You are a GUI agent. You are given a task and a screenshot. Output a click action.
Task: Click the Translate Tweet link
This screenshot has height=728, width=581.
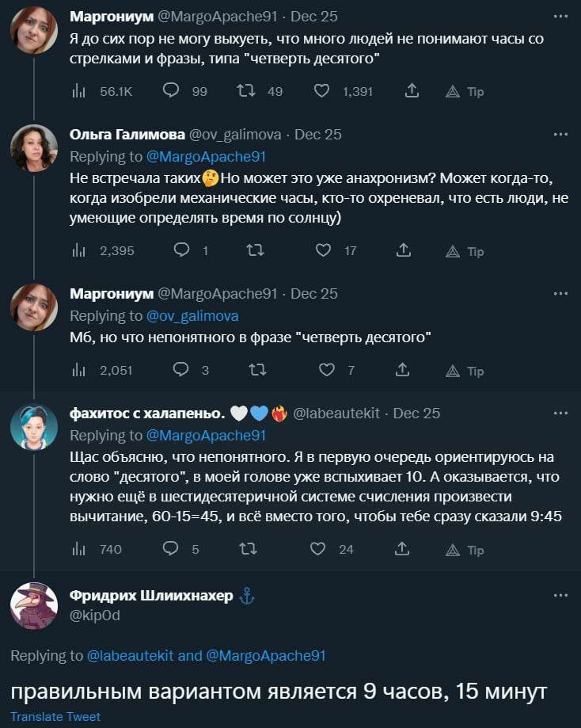pos(55,717)
